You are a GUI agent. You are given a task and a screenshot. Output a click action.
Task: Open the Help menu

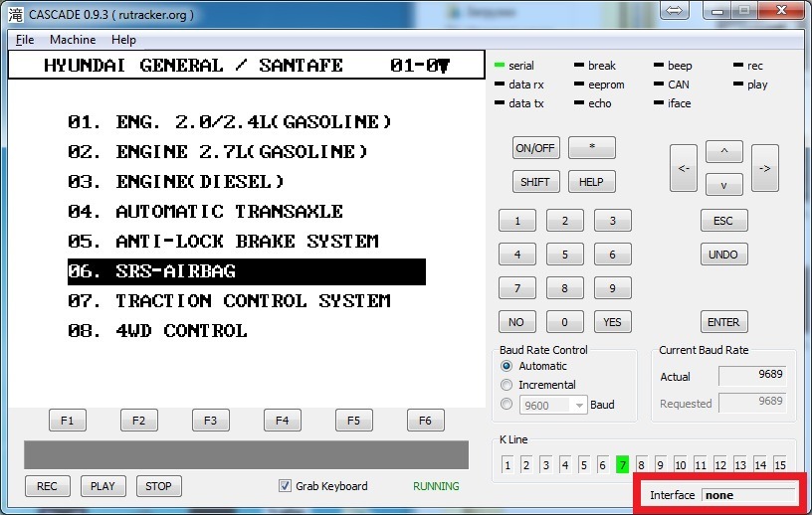click(x=123, y=40)
